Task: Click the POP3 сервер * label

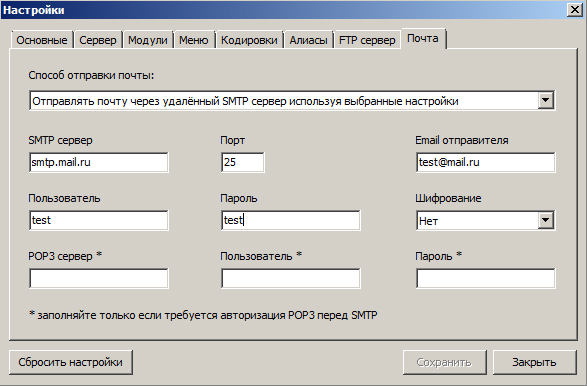Action: 65,256
